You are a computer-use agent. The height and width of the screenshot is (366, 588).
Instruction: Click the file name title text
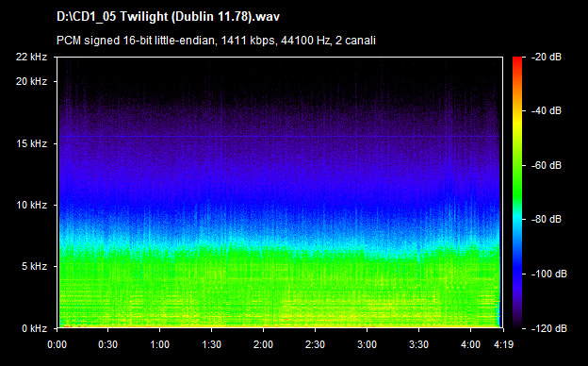pyautogui.click(x=168, y=17)
